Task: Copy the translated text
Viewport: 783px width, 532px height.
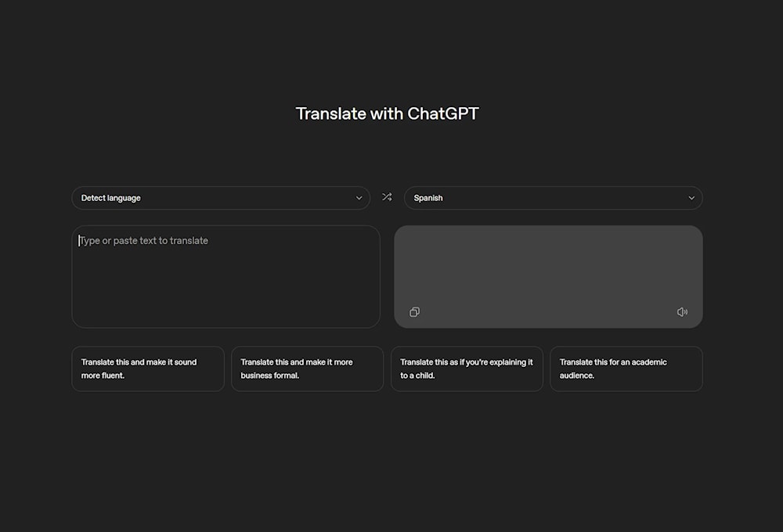Action: point(414,312)
